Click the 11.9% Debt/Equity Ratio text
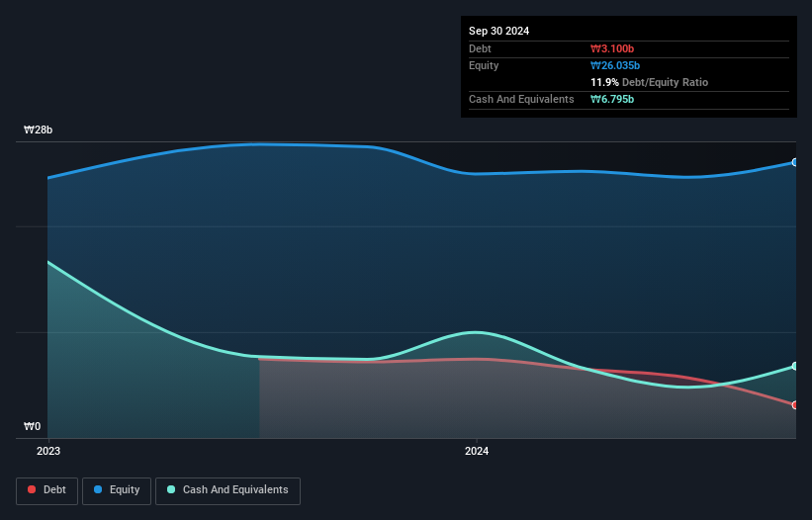812x520 pixels. pos(650,82)
